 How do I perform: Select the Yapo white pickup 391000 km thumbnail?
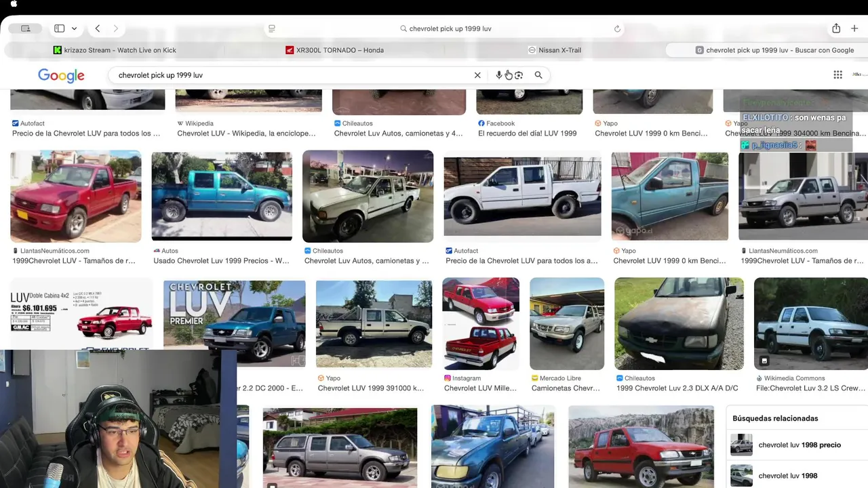pyautogui.click(x=374, y=324)
